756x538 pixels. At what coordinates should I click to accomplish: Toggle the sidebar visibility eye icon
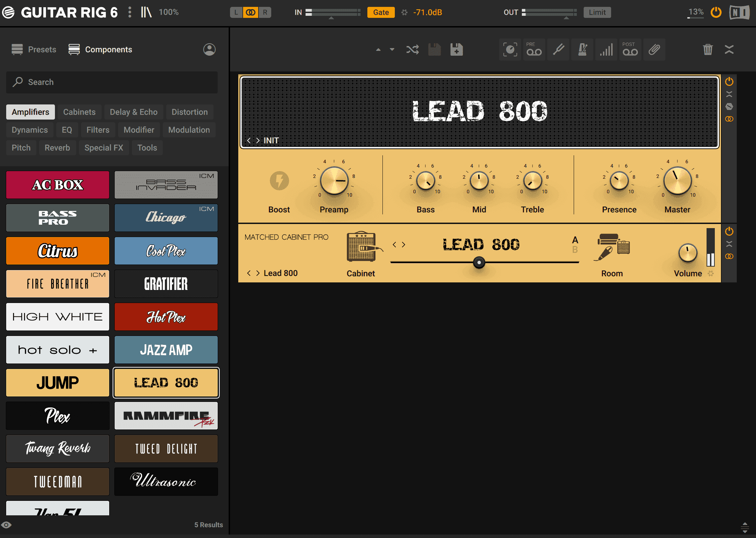(7, 525)
